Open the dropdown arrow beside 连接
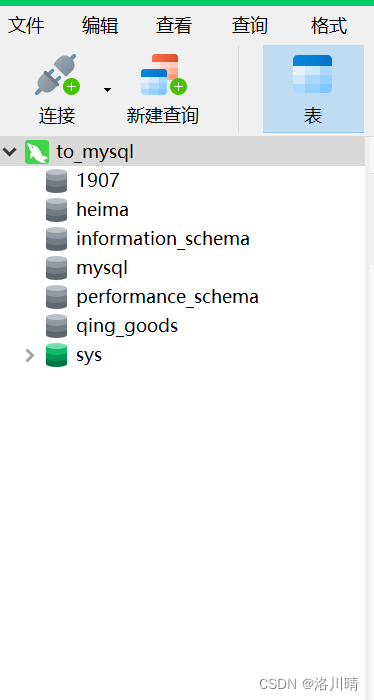 (x=107, y=90)
